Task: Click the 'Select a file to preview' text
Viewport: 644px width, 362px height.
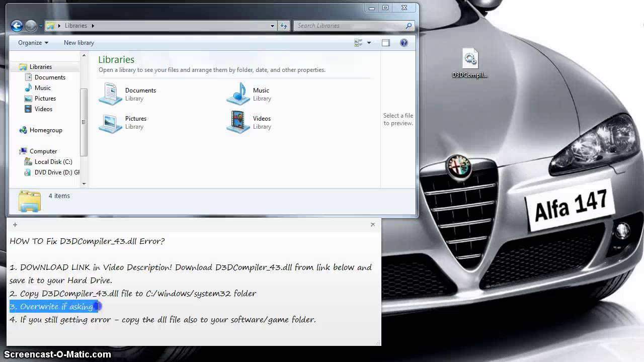Action: coord(398,119)
